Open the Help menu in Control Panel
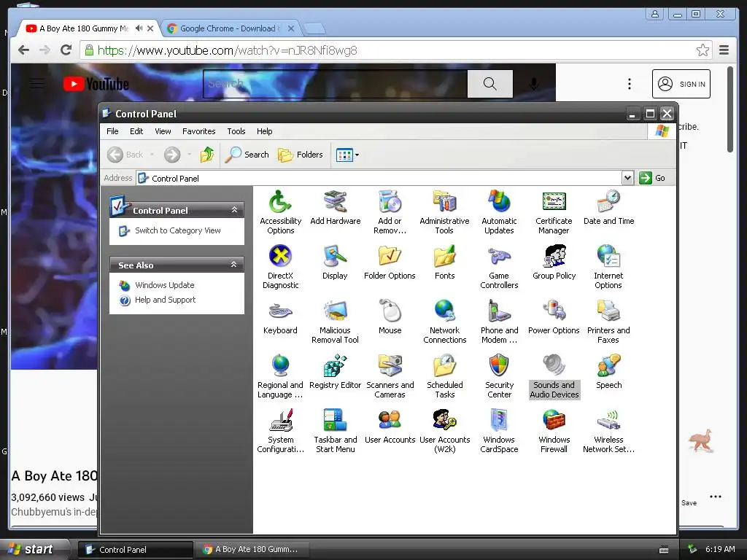The width and height of the screenshot is (747, 560). (x=264, y=131)
